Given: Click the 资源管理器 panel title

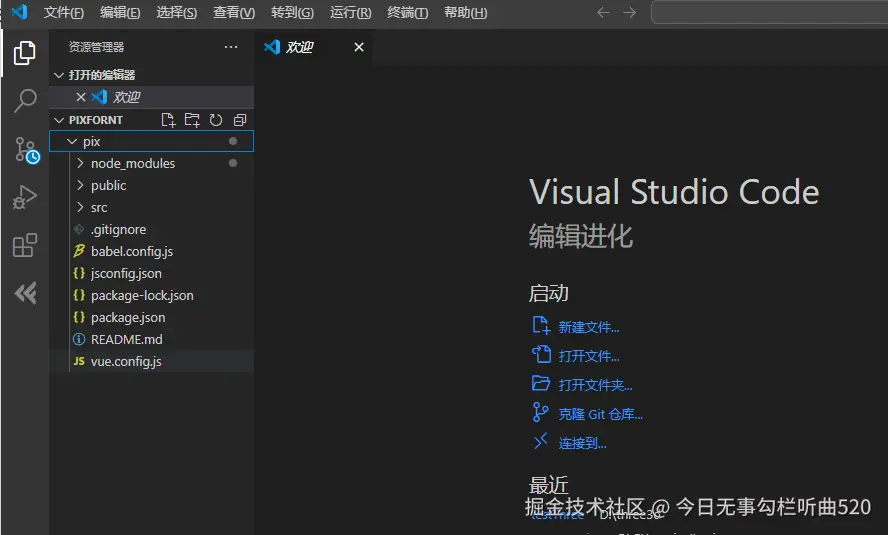Looking at the screenshot, I should pos(96,47).
